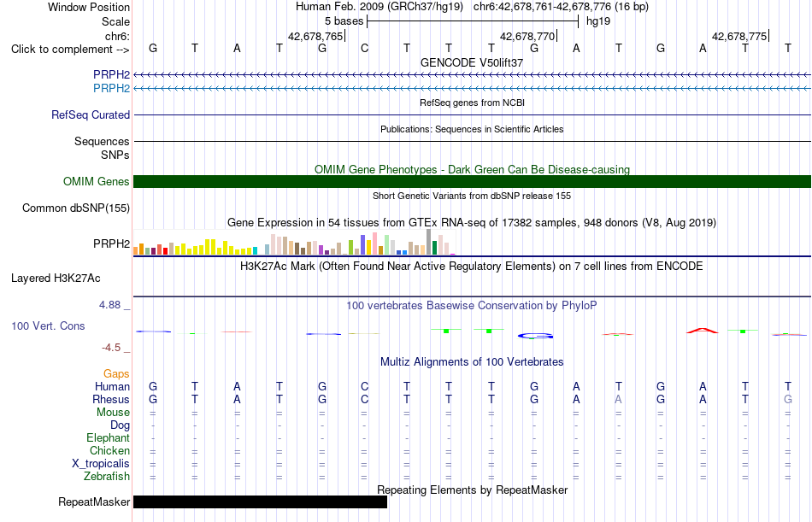Click the Common dbSNP(155) track label

click(x=76, y=208)
